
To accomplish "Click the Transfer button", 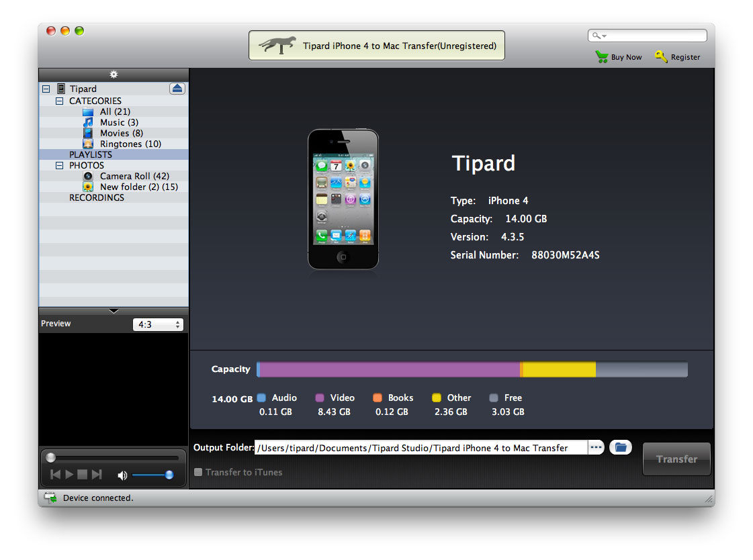I will 676,459.
